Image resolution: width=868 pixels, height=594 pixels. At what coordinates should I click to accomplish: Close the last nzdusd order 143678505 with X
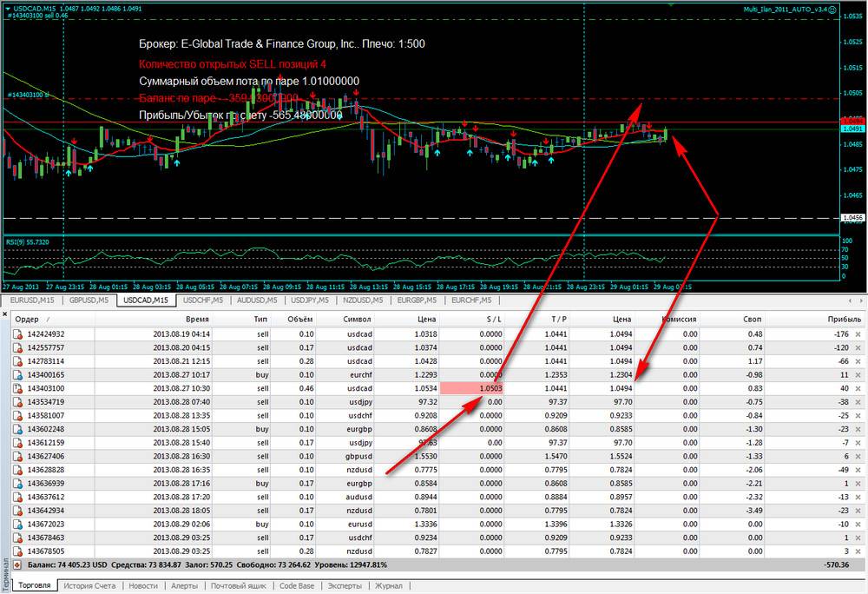point(858,551)
